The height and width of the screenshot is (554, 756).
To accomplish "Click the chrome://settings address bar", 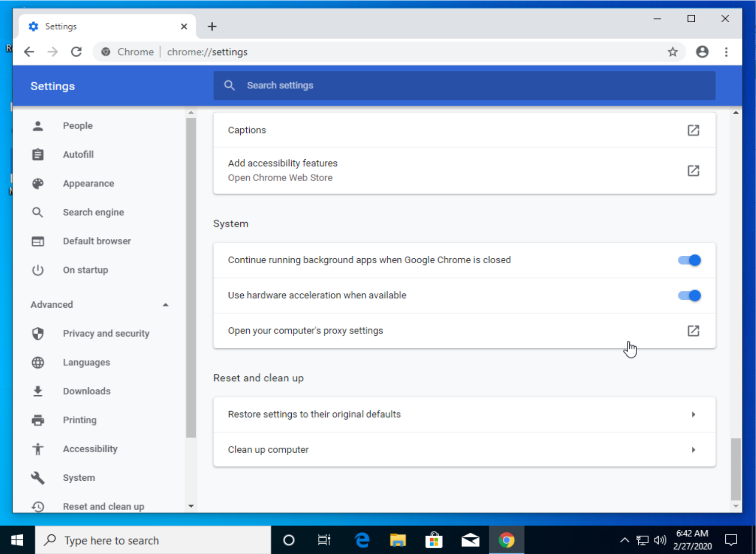I will point(390,52).
